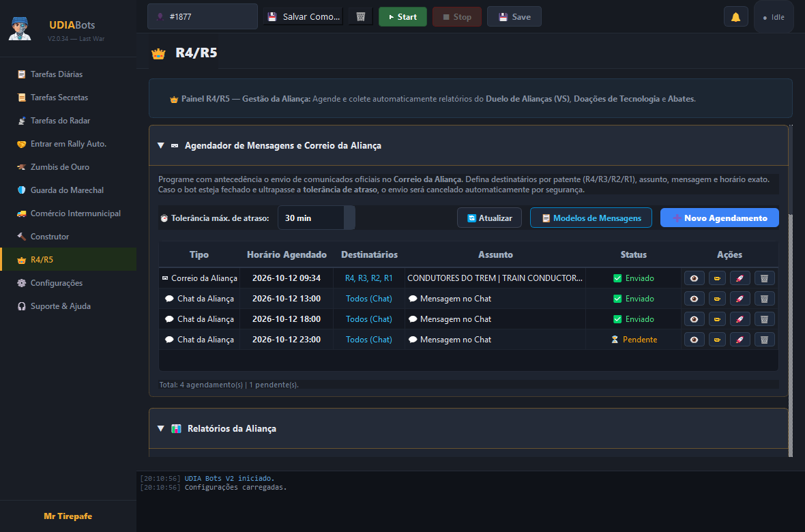
Task: Open Tarefas Diárias in the sidebar
Action: pyautogui.click(x=68, y=74)
